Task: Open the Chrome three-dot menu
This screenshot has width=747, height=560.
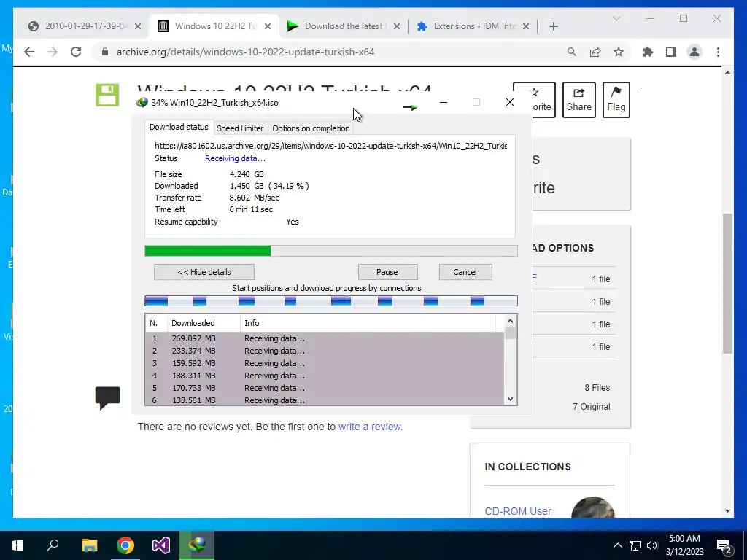Action: 718,52
